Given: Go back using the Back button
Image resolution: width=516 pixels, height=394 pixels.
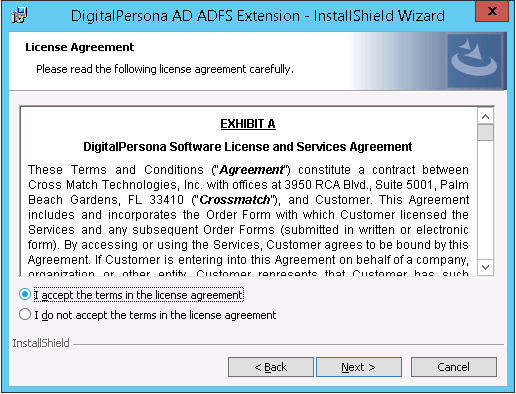Looking at the screenshot, I should [x=271, y=367].
